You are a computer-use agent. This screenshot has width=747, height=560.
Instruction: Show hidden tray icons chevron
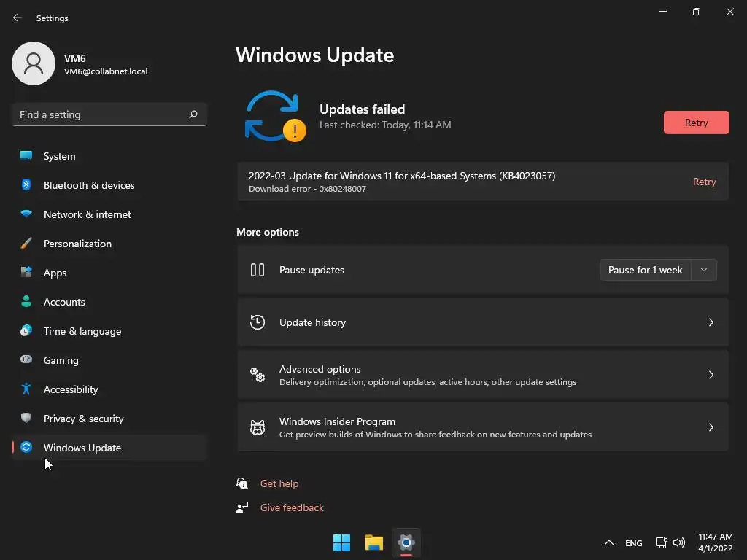point(609,542)
